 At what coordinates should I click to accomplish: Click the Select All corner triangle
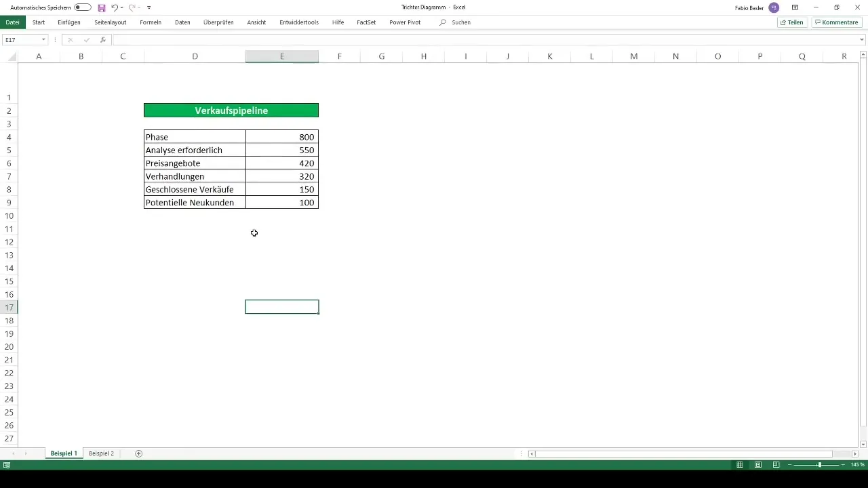tap(12, 58)
